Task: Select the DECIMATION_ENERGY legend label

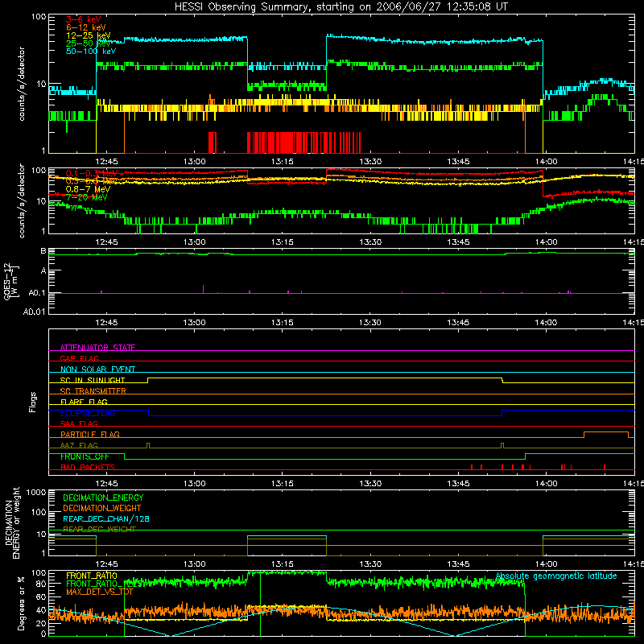Action: point(103,497)
